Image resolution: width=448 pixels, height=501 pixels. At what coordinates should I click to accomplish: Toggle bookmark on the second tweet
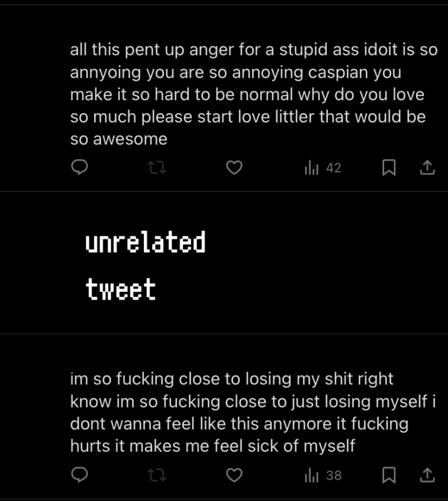[389, 474]
